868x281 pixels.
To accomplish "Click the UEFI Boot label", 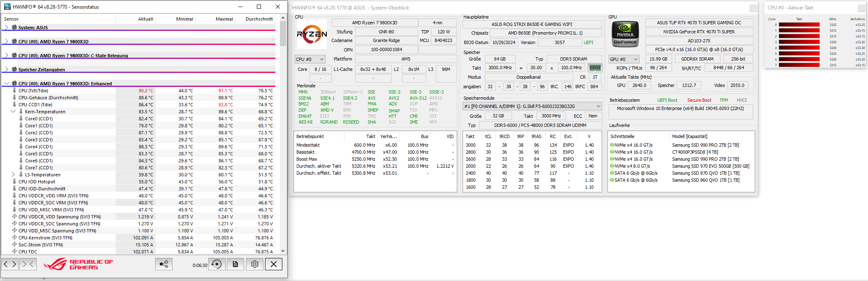I will coord(667,100).
